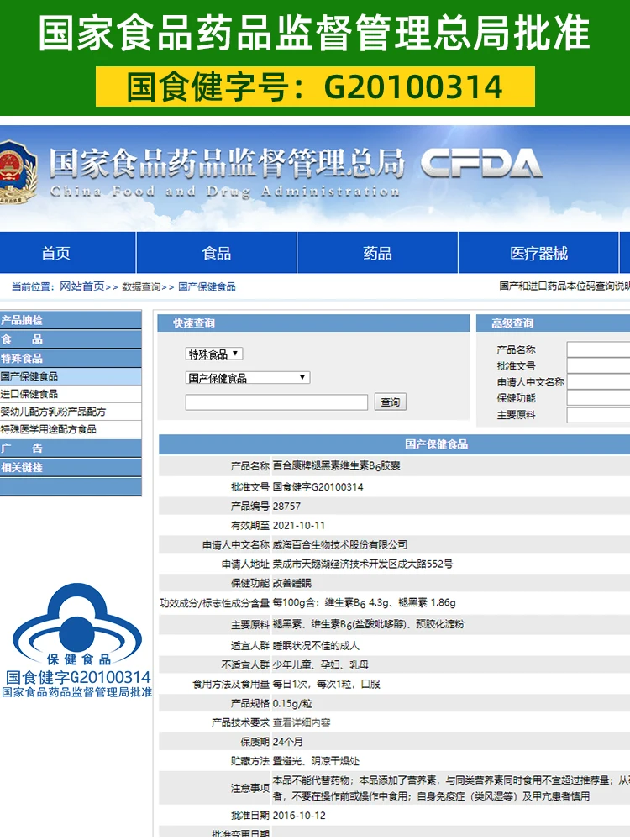Screen dimensions: 630x840
Task: Open 国产和进口药品本位码查询说明 link
Action: click(564, 286)
